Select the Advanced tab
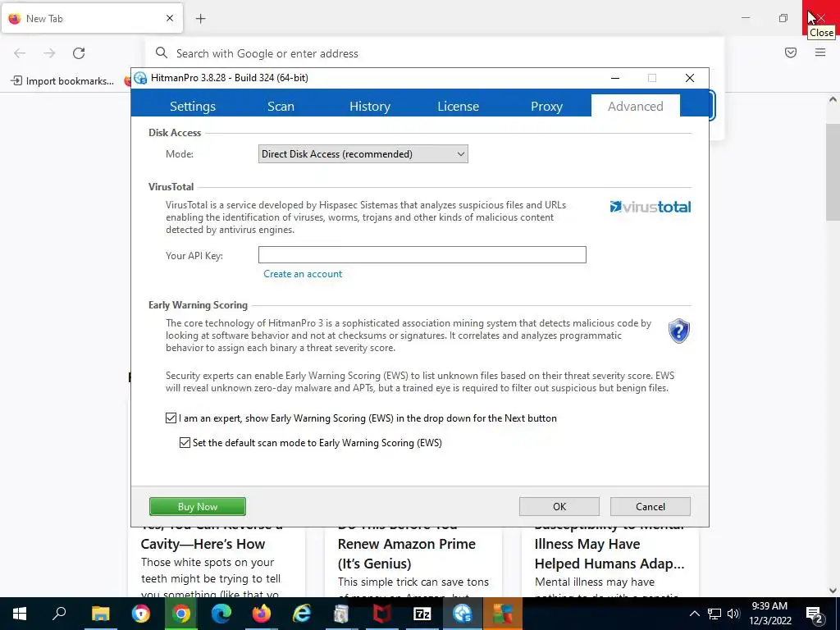The width and height of the screenshot is (840, 630). click(636, 106)
